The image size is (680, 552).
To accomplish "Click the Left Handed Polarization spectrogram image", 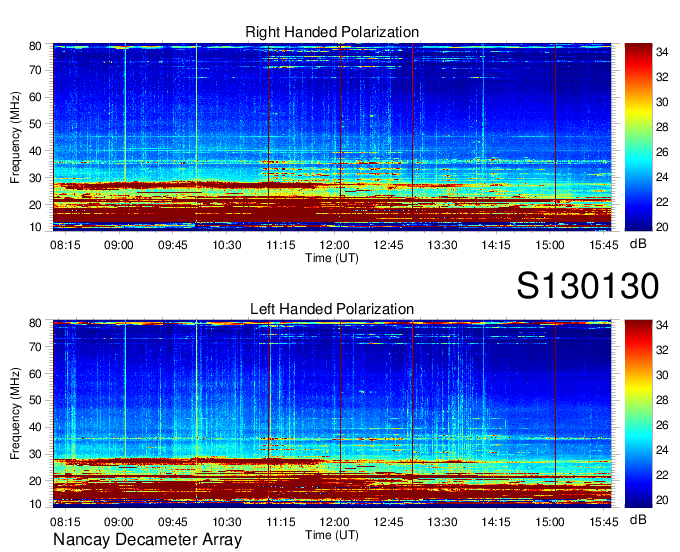I will click(x=332, y=414).
